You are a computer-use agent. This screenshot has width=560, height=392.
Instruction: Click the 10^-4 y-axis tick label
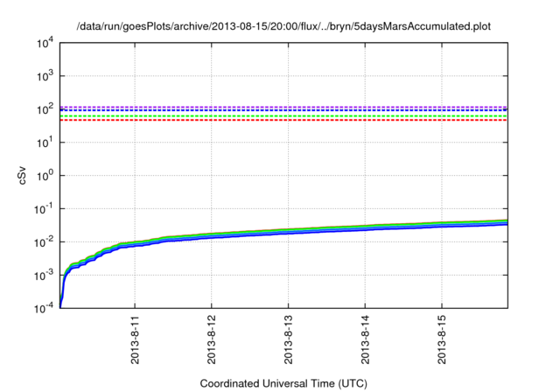(44, 308)
